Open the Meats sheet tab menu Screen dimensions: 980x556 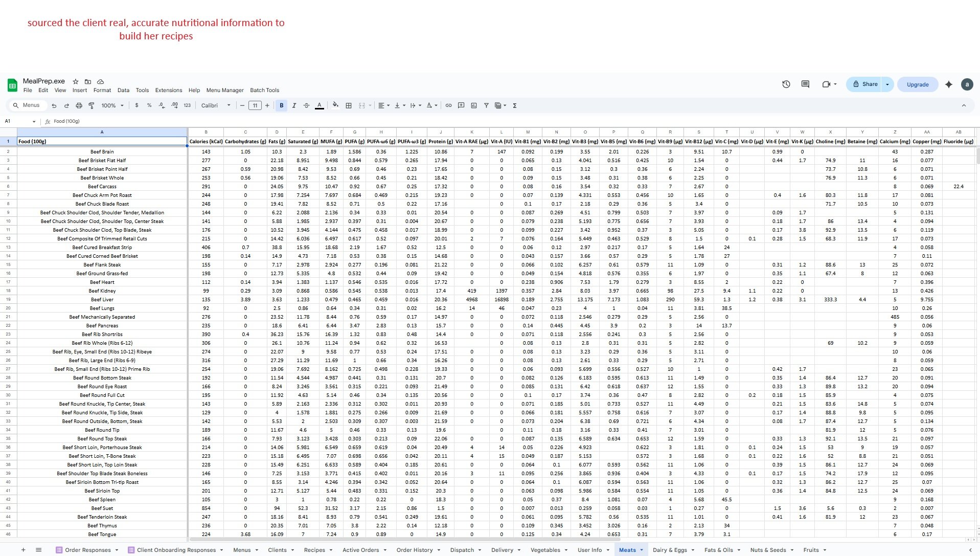pos(642,550)
